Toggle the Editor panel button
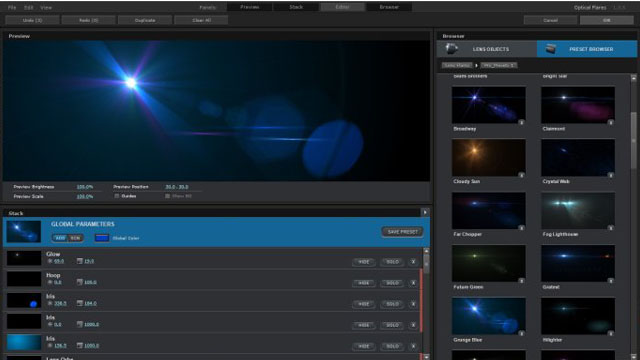The image size is (640, 360). pos(342,7)
